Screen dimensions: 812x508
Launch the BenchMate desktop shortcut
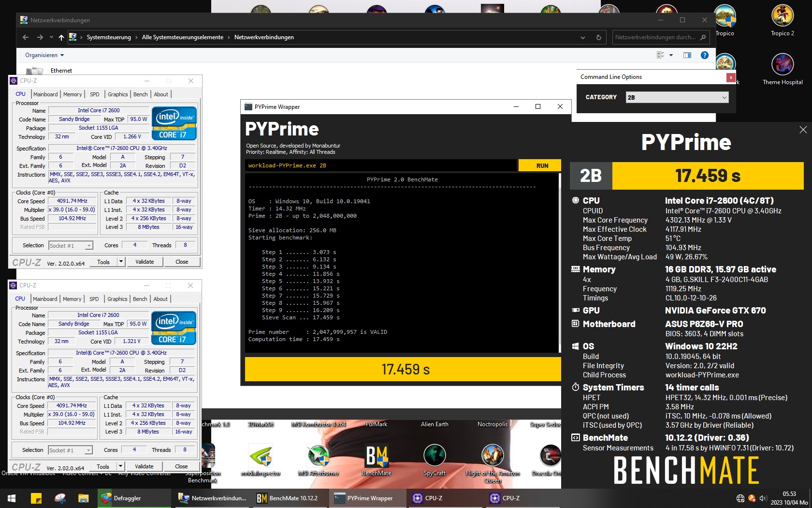pyautogui.click(x=377, y=460)
